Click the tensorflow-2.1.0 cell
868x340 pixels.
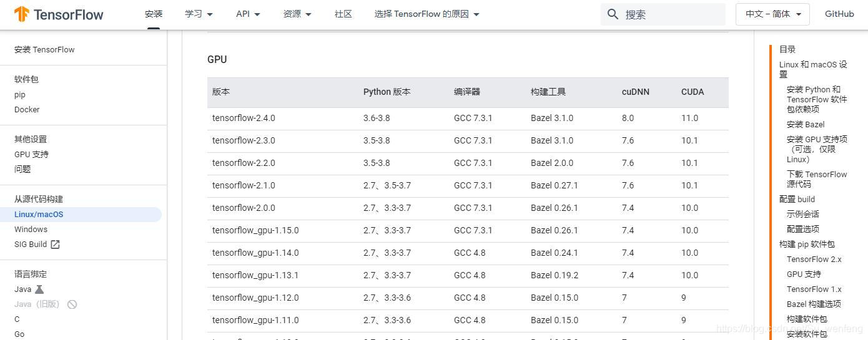244,185
